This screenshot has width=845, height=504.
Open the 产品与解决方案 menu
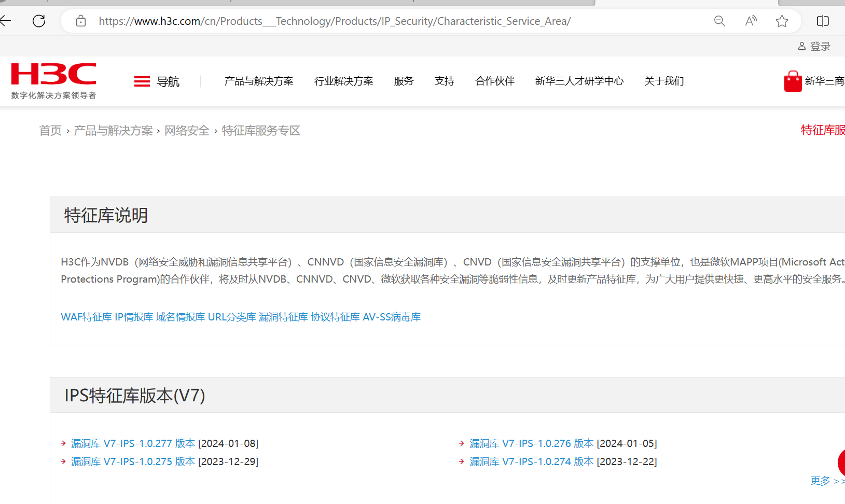[259, 81]
